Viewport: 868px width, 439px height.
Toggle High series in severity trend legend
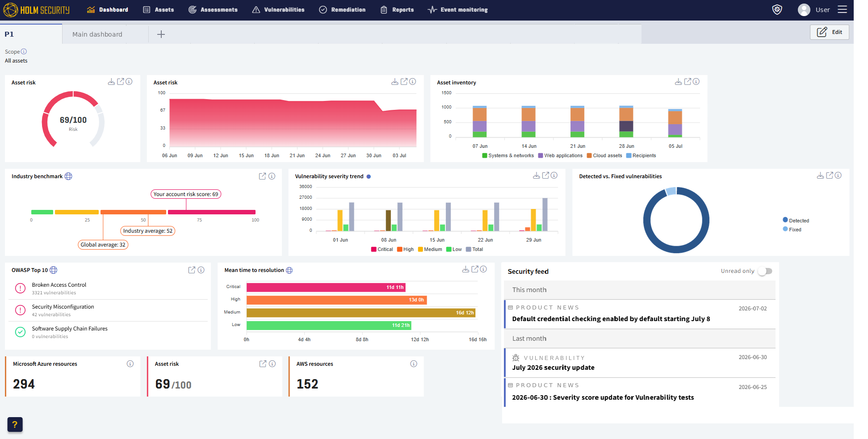[x=406, y=250]
